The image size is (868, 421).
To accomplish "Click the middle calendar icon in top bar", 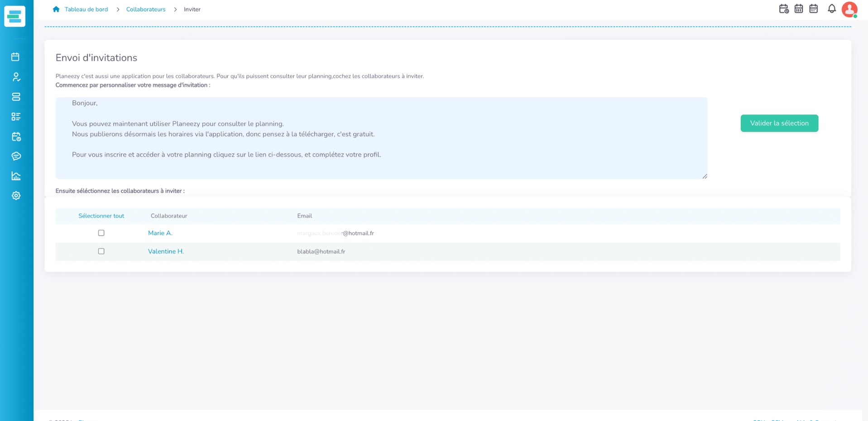I will click(x=799, y=9).
